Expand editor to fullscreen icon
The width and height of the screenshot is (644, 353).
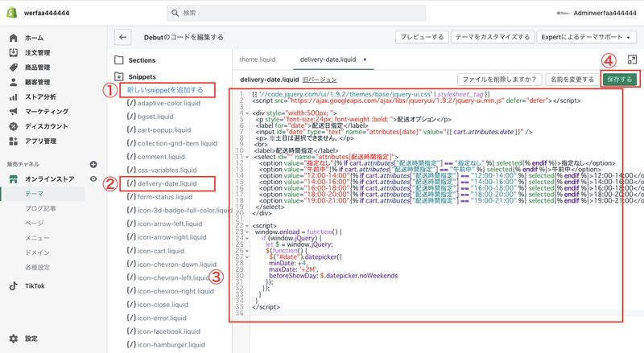point(632,60)
